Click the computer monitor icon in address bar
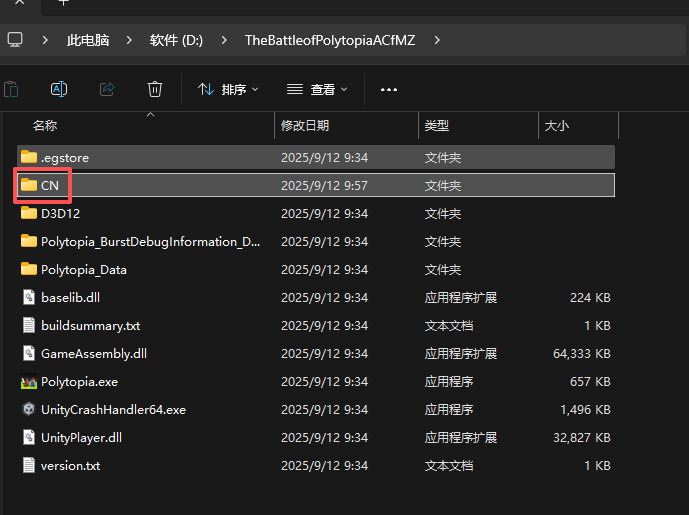Screen dimensions: 689x515 point(15,40)
